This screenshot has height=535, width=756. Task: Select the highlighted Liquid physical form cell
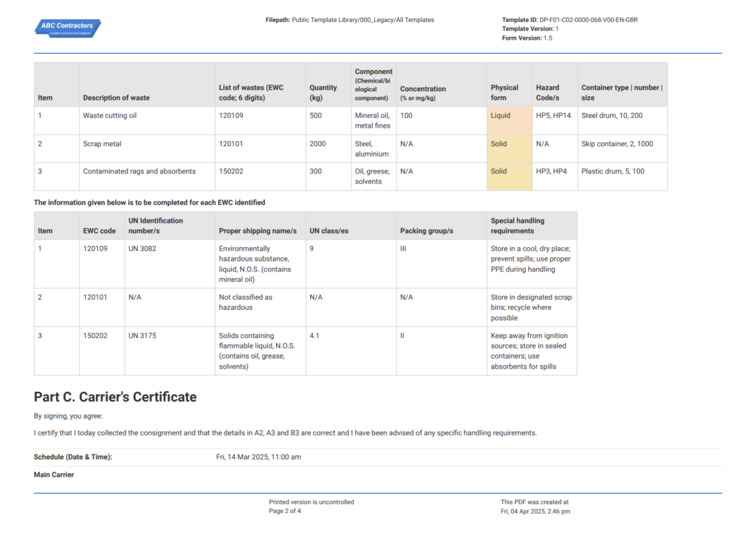[x=509, y=115]
